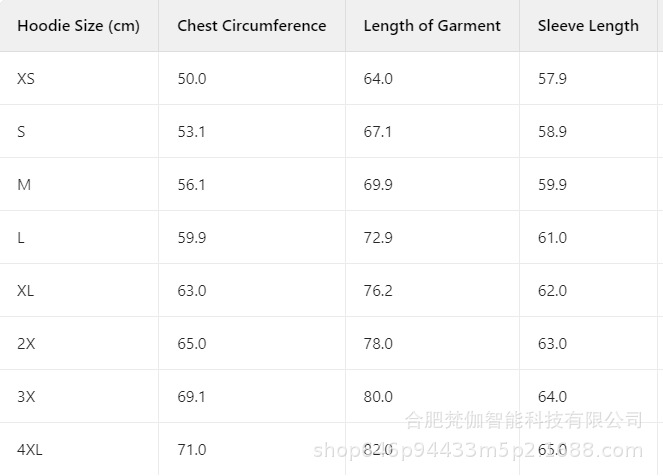The image size is (663, 476).
Task: Select the 3X size row label
Action: 26,396
